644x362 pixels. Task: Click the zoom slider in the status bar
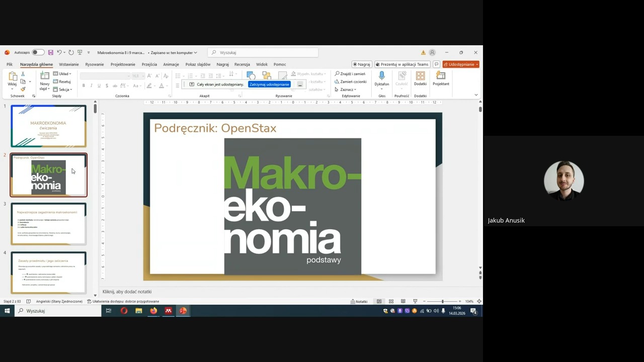[442, 301]
